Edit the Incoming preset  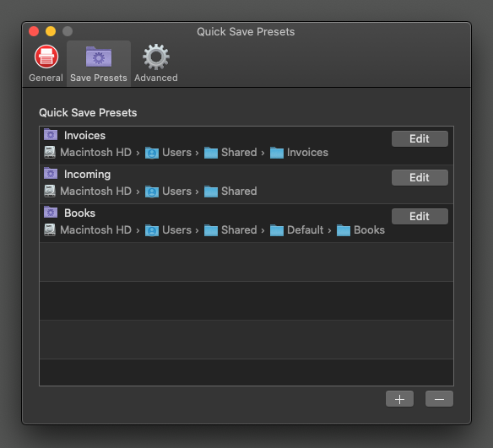click(x=420, y=177)
